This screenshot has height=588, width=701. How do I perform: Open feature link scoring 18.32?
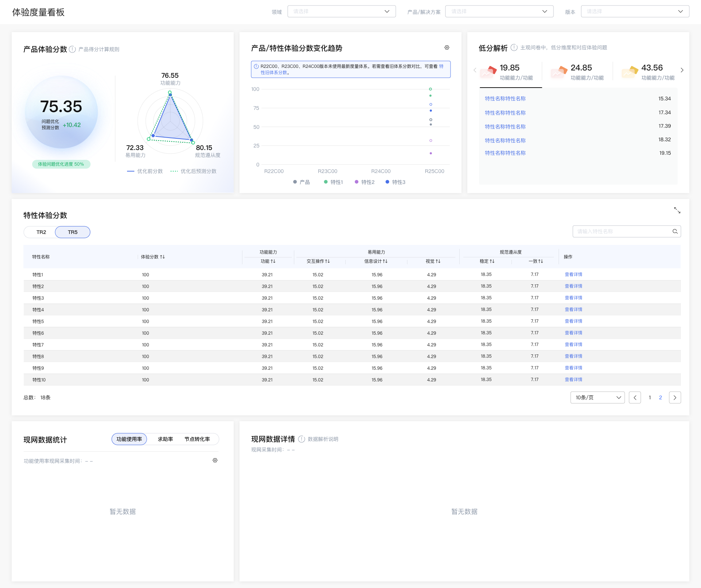[x=505, y=141]
